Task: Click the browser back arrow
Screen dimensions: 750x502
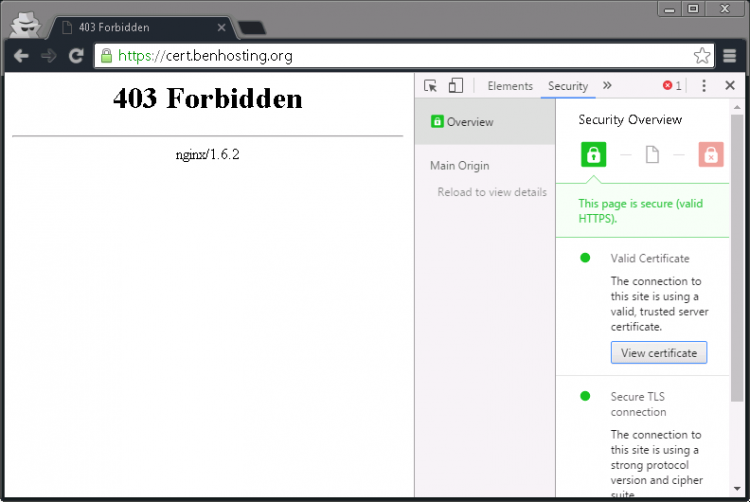Action: pyautogui.click(x=21, y=56)
